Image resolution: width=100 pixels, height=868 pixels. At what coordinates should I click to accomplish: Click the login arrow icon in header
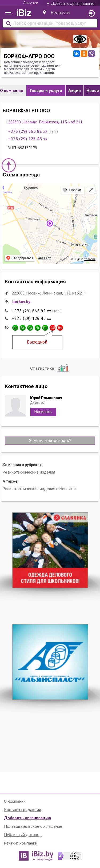pyautogui.click(x=91, y=13)
